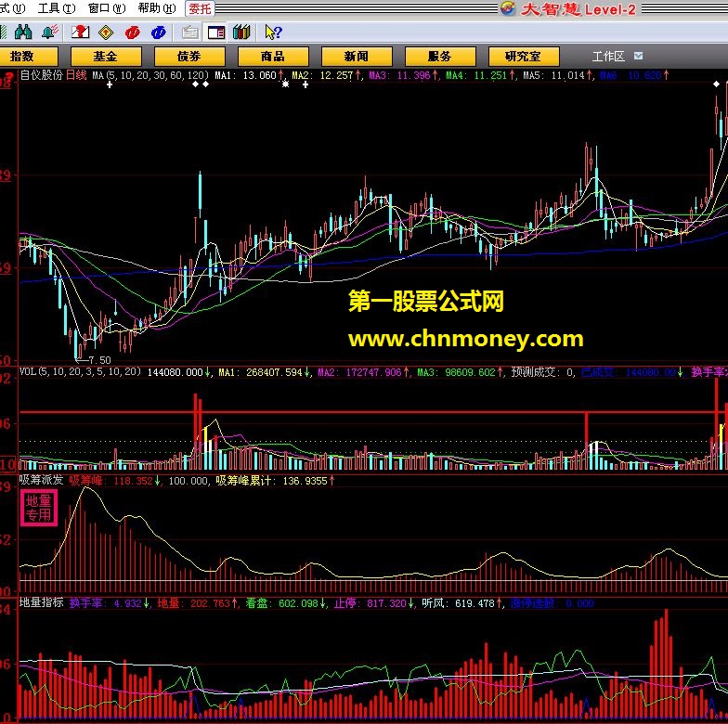Click the 吸筹峰累计: 136.9355 value
This screenshot has height=724, width=728.
click(x=271, y=481)
